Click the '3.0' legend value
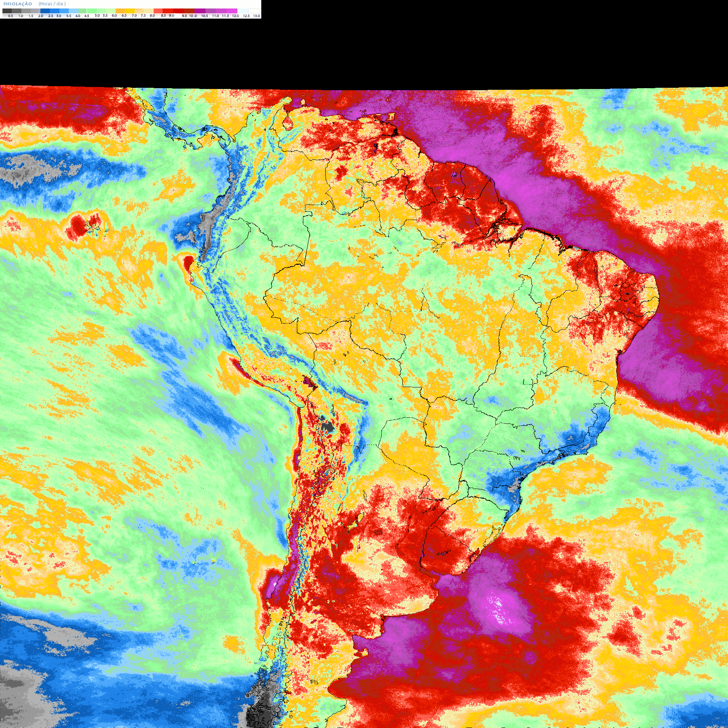The image size is (728, 728). click(x=59, y=16)
